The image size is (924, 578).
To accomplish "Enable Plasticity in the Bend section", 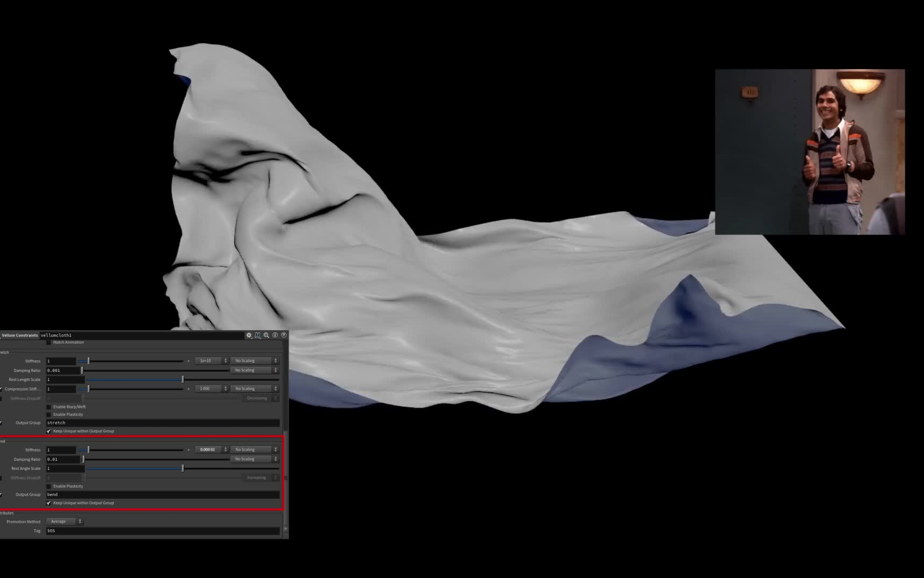I will click(49, 486).
